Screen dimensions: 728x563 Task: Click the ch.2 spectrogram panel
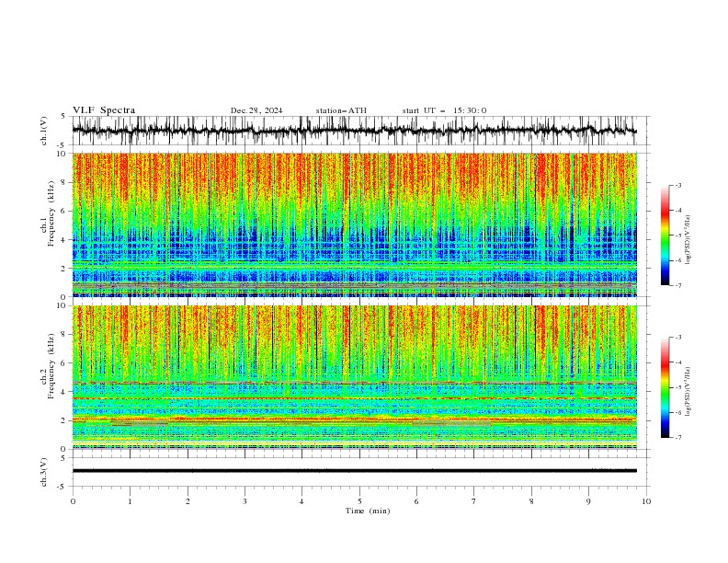pyautogui.click(x=354, y=377)
